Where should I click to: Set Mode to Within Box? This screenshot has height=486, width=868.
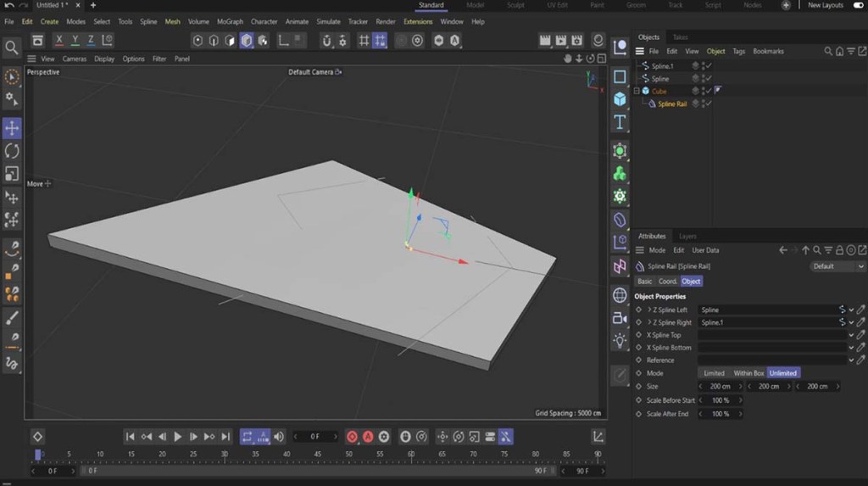pyautogui.click(x=748, y=373)
